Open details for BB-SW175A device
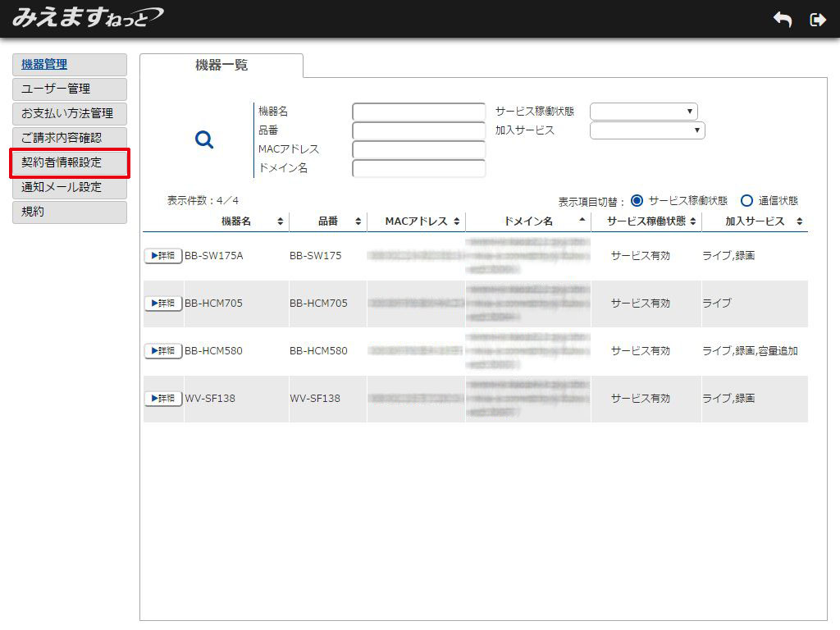840x630 pixels. (x=163, y=256)
